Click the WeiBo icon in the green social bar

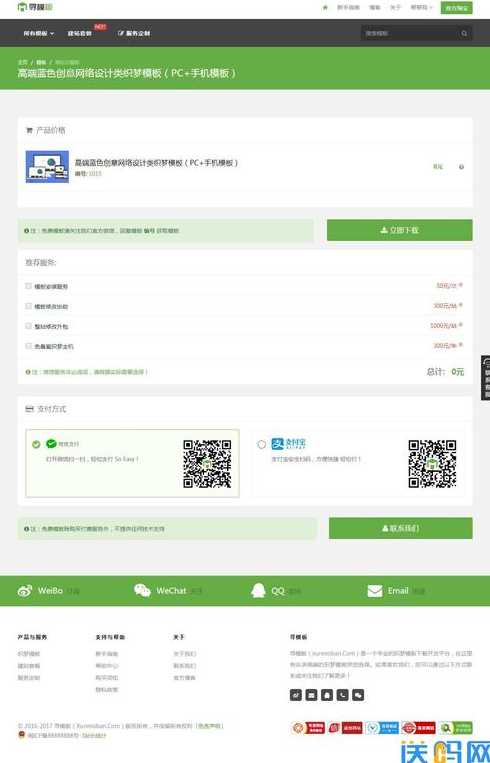[25, 591]
